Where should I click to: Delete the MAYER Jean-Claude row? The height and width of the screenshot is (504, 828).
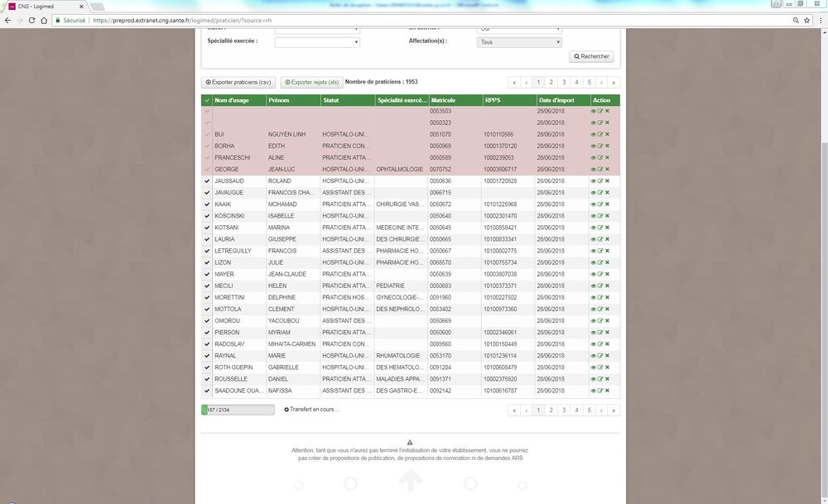click(607, 274)
